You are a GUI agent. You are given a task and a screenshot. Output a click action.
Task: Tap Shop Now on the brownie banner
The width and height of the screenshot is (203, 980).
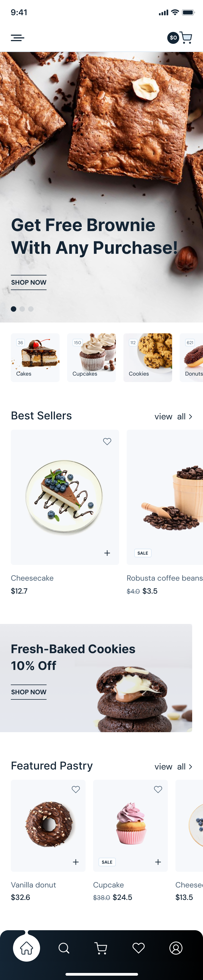(x=29, y=282)
